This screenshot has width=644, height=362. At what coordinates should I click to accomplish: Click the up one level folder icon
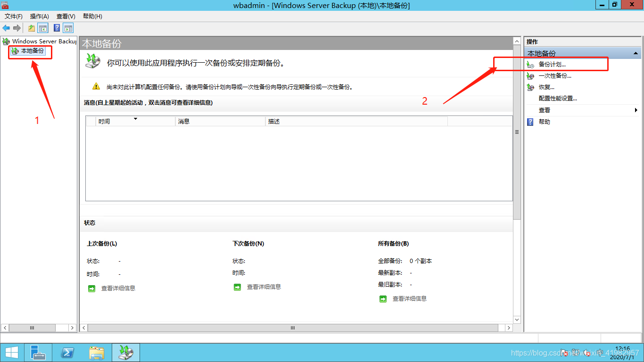tap(32, 28)
